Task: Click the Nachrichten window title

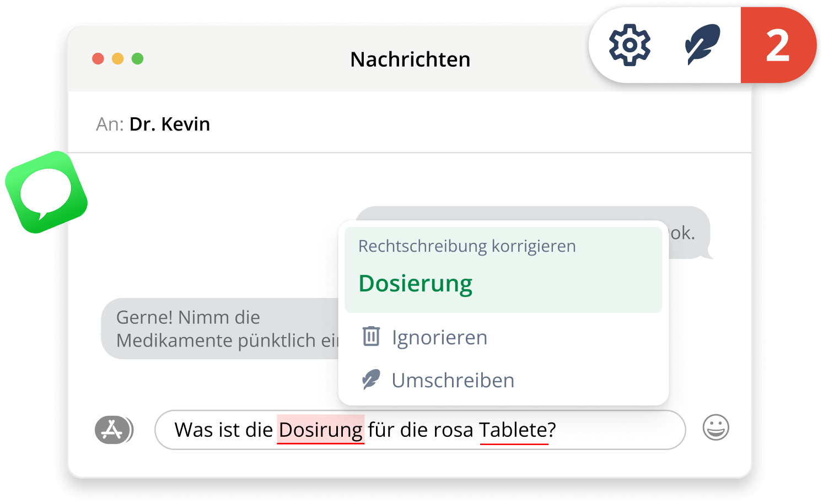Action: pyautogui.click(x=410, y=59)
